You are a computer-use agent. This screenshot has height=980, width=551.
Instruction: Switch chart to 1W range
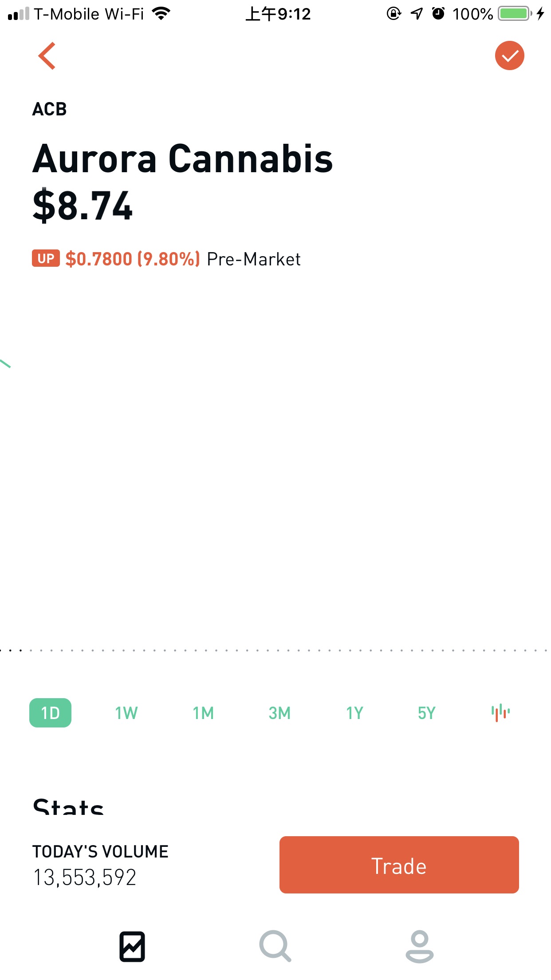(x=126, y=713)
